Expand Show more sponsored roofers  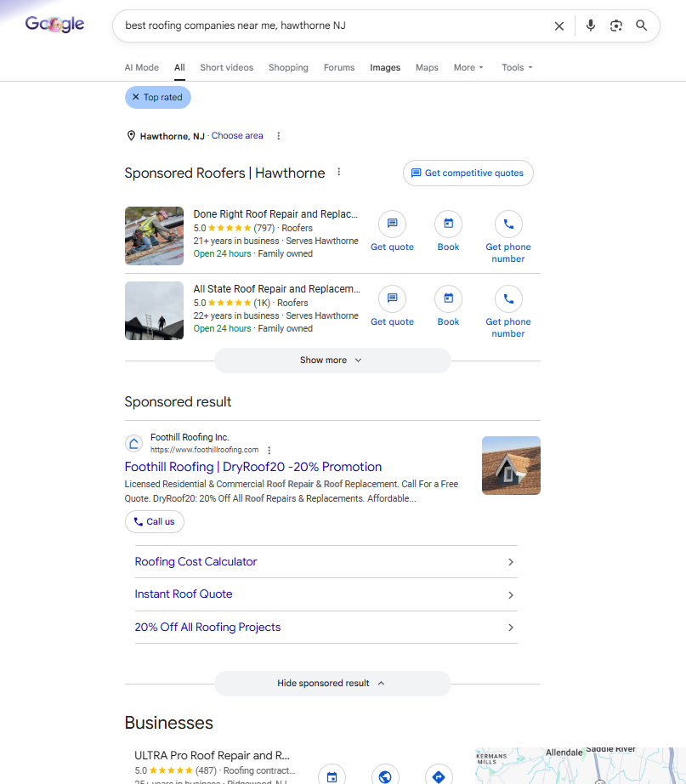click(x=332, y=361)
